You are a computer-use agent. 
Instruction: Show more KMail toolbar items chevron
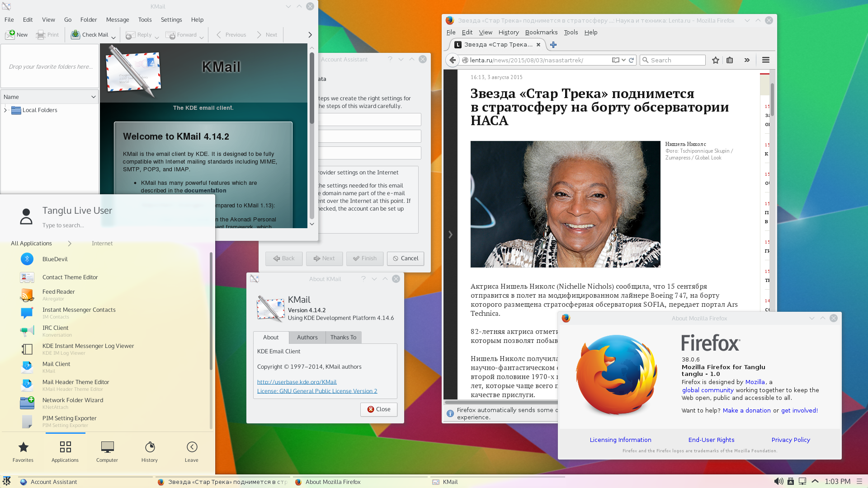point(310,35)
